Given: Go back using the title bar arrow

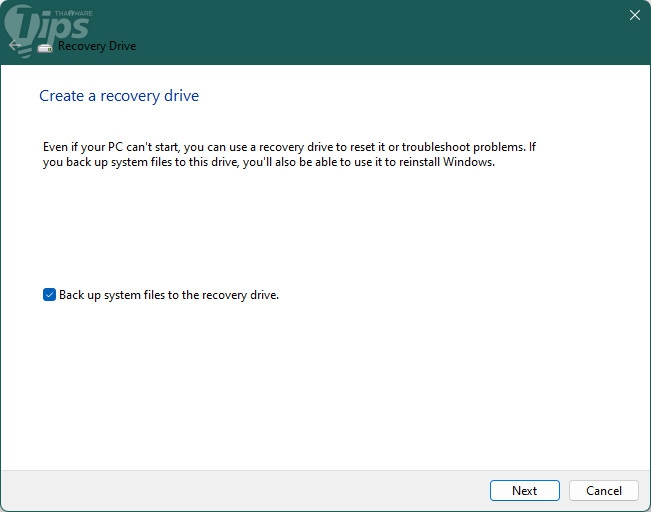Looking at the screenshot, I should click(15, 45).
